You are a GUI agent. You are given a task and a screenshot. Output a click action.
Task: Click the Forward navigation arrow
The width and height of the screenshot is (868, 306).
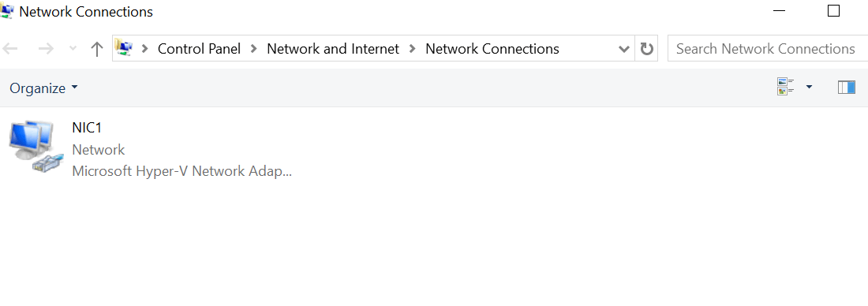[x=46, y=49]
